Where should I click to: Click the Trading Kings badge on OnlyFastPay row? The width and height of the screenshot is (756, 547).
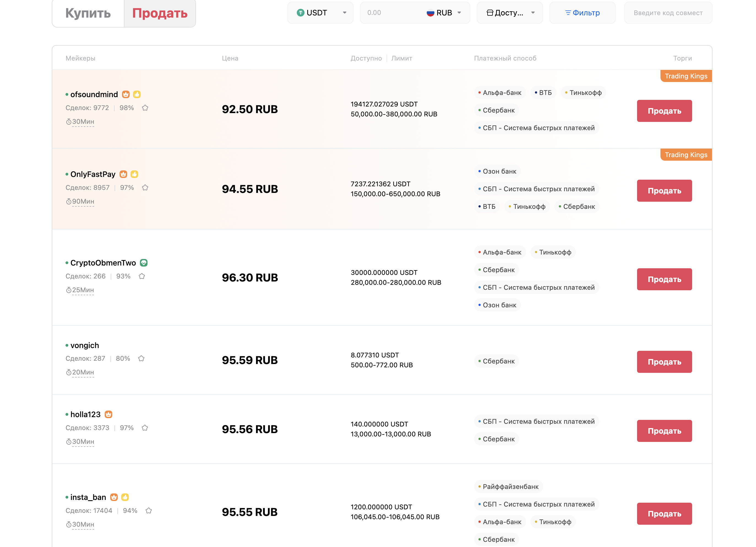coord(686,155)
